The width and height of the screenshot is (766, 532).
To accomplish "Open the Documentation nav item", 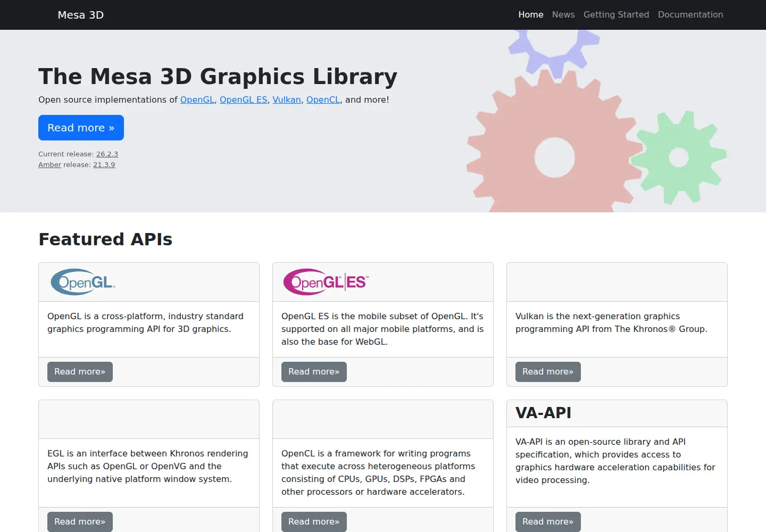I will click(x=690, y=15).
